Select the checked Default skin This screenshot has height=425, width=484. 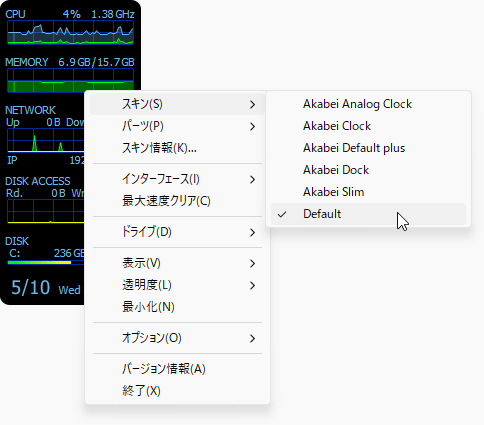(x=368, y=214)
